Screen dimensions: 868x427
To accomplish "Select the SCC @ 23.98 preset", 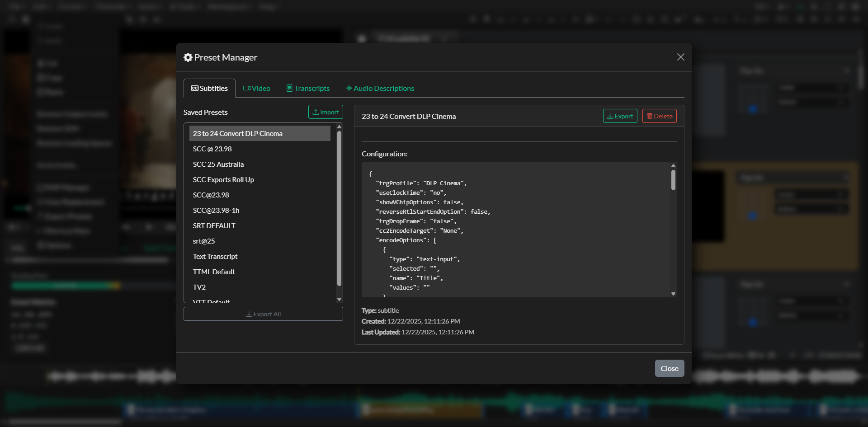I will click(x=260, y=149).
